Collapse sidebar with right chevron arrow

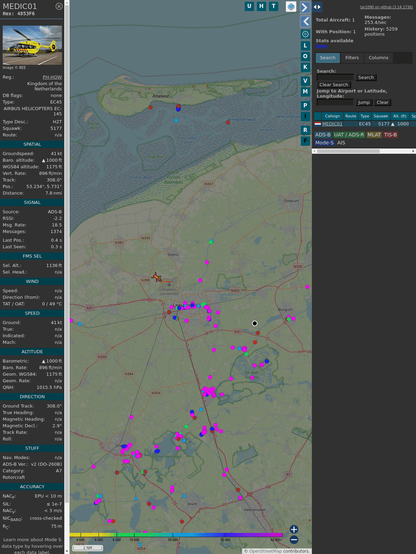click(x=305, y=7)
